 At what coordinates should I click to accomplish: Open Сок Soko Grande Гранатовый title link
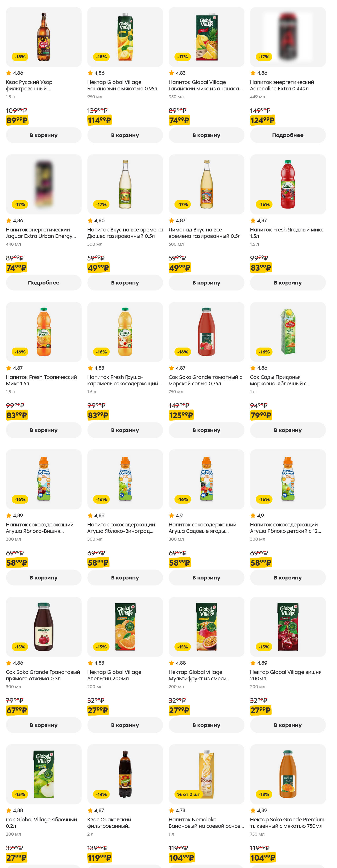tap(43, 675)
